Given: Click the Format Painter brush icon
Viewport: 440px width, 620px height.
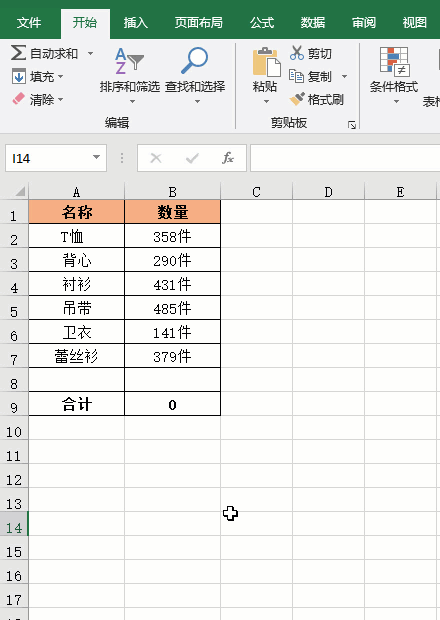Looking at the screenshot, I should 297,99.
